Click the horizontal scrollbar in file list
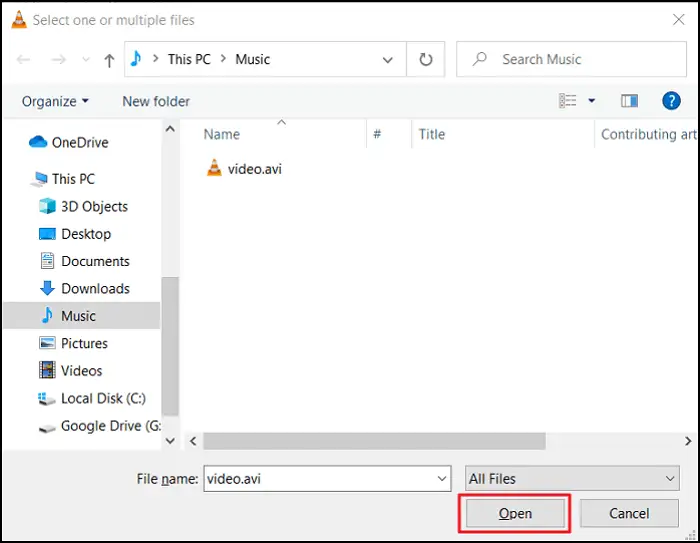 (375, 441)
